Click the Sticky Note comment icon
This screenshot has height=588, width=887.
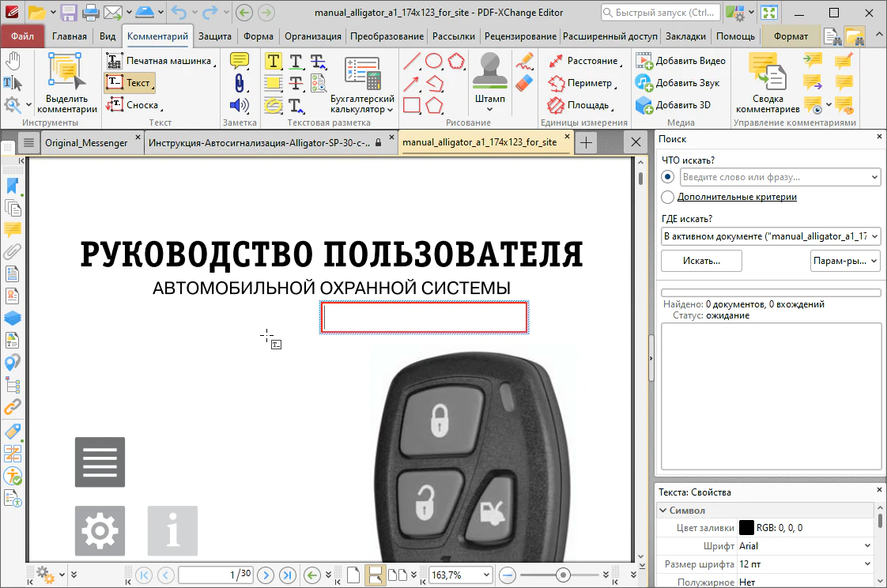(239, 61)
